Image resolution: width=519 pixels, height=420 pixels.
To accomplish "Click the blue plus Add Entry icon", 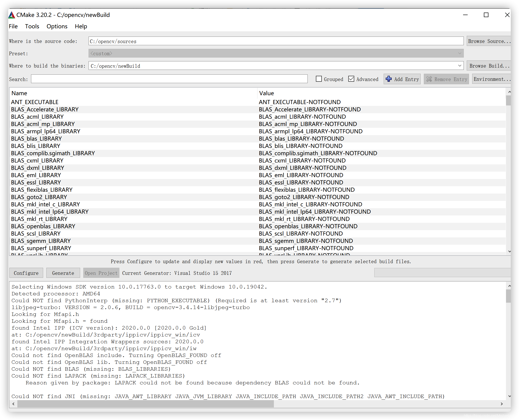I will (388, 79).
